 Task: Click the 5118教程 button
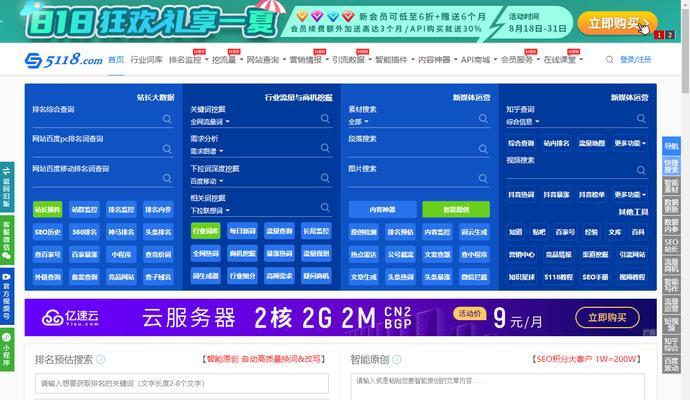(558, 277)
